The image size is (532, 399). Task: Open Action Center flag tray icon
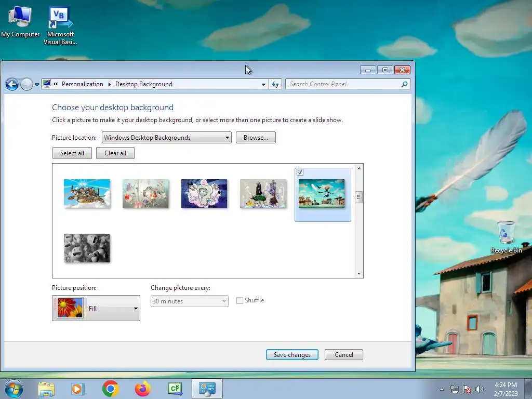[x=467, y=389]
